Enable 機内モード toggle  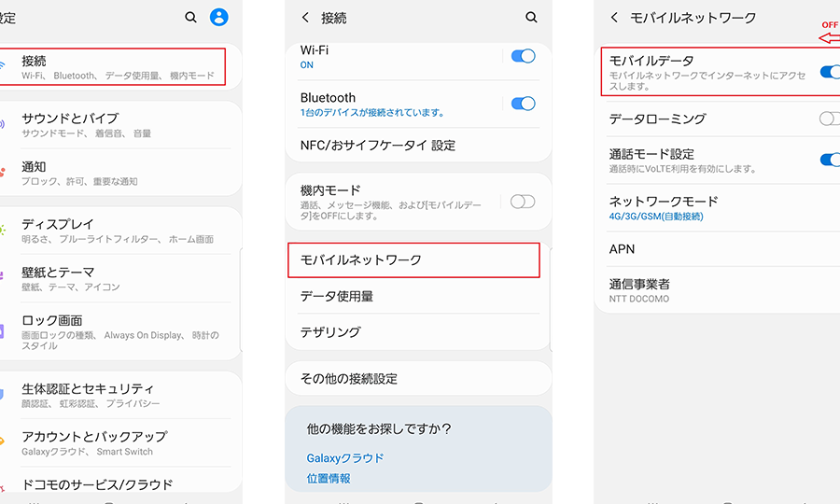pyautogui.click(x=523, y=202)
